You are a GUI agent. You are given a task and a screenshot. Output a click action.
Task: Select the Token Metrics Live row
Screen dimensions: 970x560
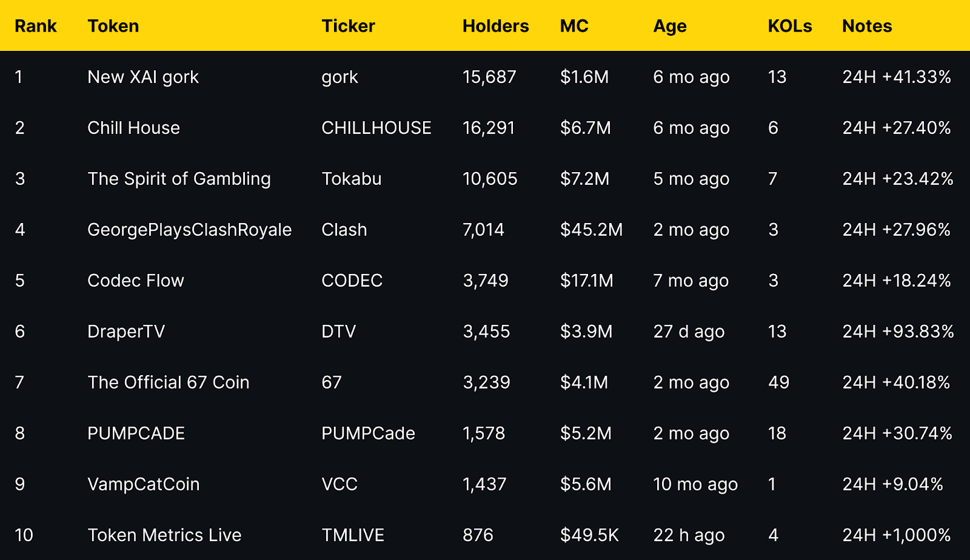pos(485,535)
